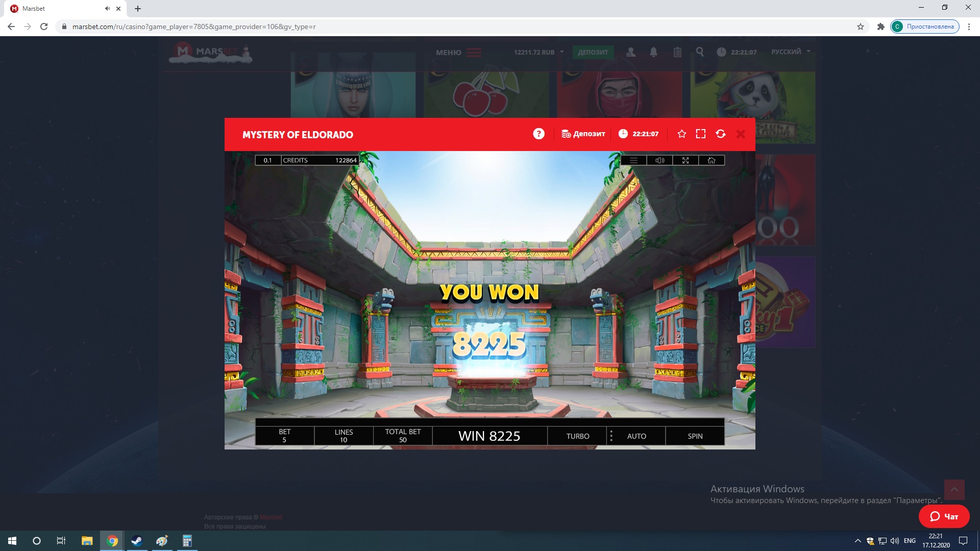
Task: Open the Чат support chat button
Action: [944, 516]
